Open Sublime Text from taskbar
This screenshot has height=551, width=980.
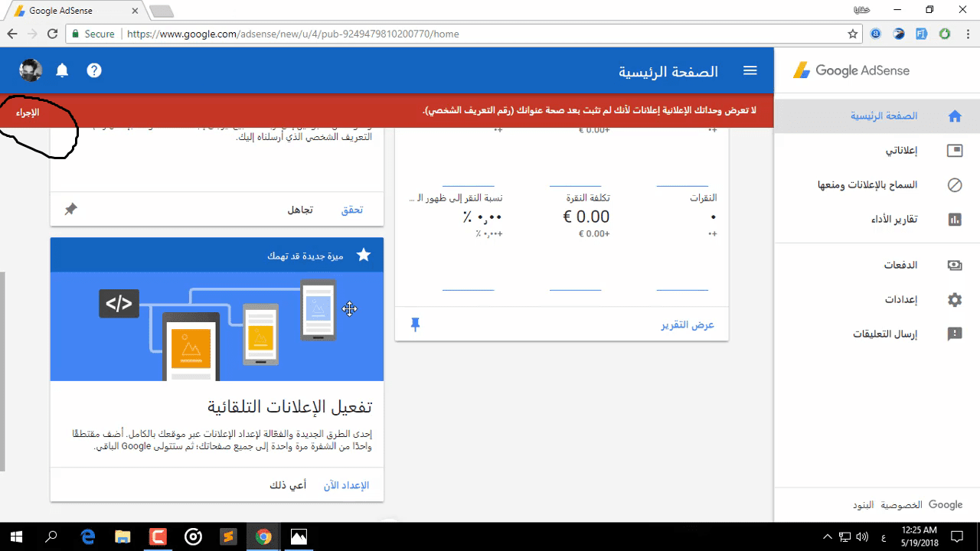coord(228,536)
